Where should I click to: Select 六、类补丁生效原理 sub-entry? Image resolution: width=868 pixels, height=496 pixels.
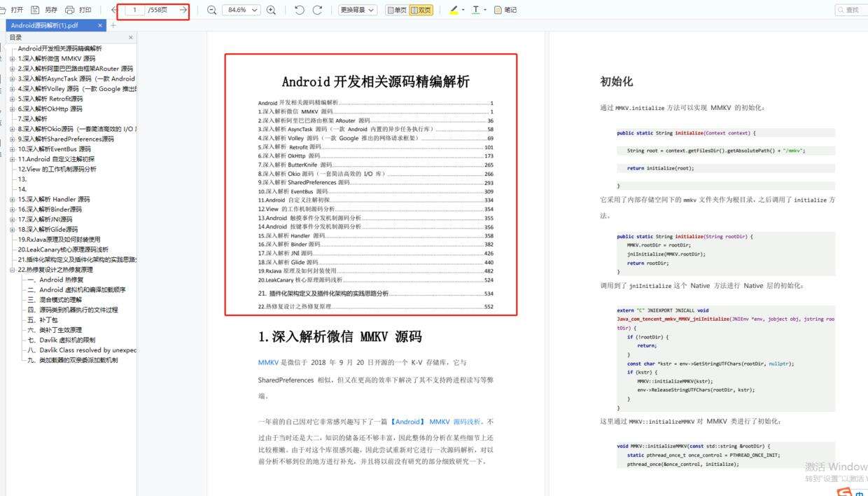pyautogui.click(x=55, y=330)
